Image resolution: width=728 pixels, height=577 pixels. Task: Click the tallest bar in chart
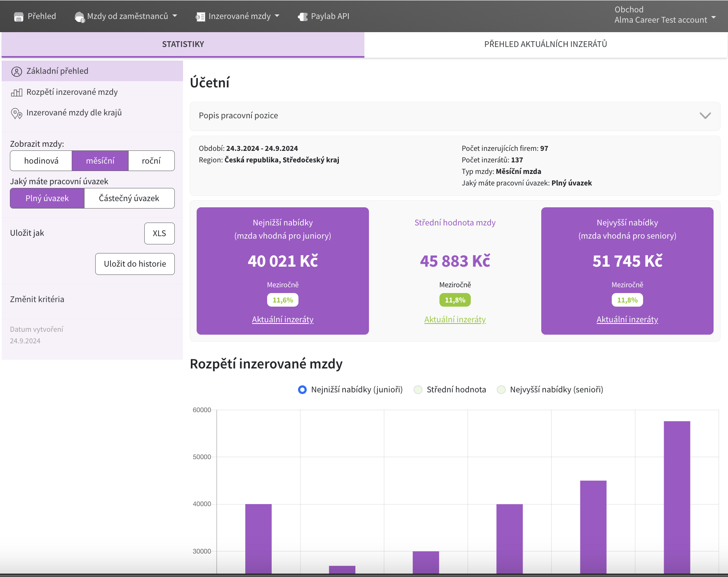coord(677,497)
